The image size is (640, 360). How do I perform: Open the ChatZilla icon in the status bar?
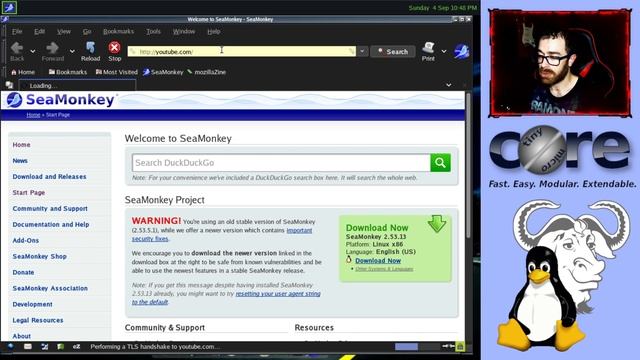pos(76,347)
